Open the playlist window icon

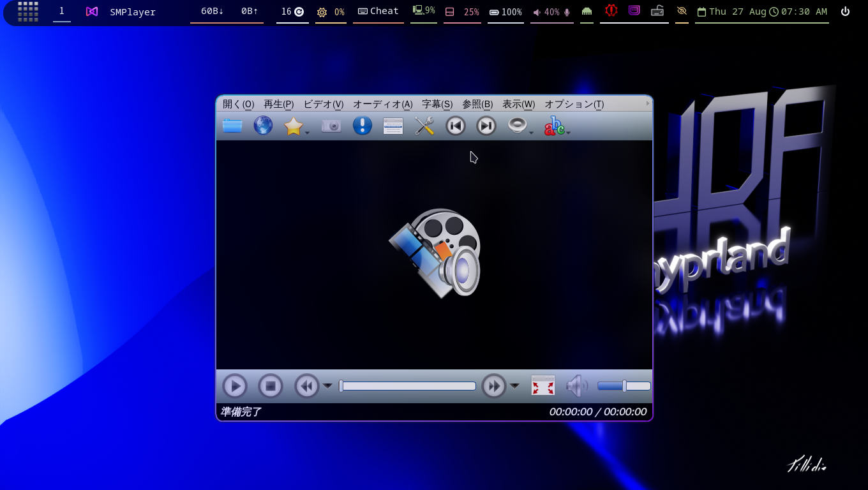[x=393, y=126]
